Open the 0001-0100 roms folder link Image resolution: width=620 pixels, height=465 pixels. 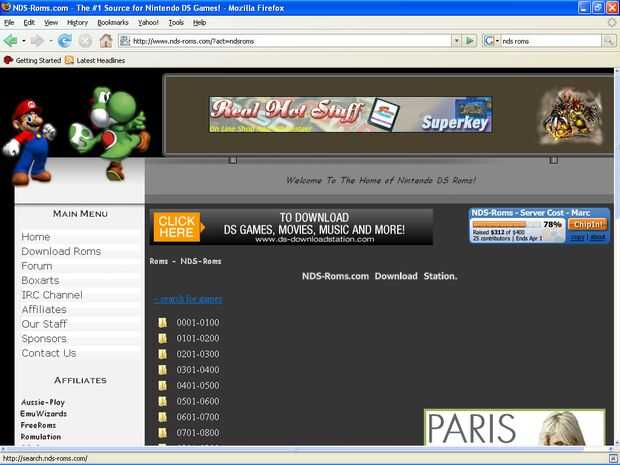coord(198,322)
